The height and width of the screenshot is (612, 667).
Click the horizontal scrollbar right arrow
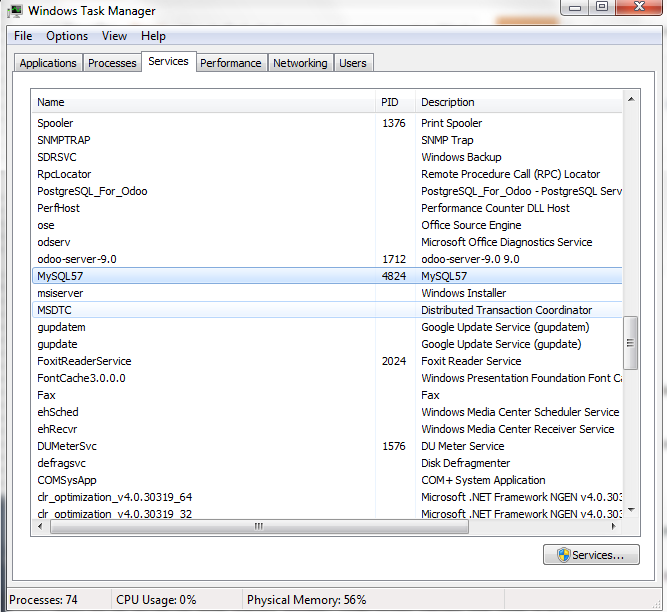pos(613,527)
